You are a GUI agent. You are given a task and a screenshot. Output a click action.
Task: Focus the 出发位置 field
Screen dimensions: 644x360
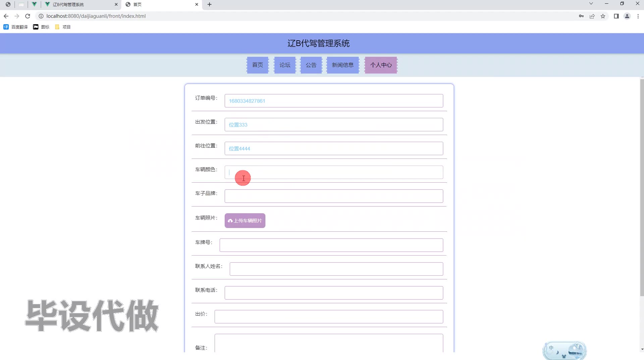[x=334, y=125]
